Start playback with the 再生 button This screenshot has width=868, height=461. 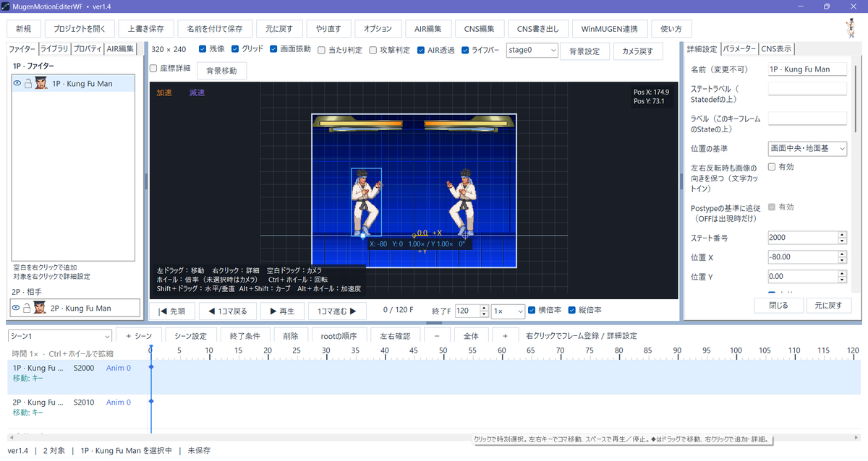tap(282, 311)
